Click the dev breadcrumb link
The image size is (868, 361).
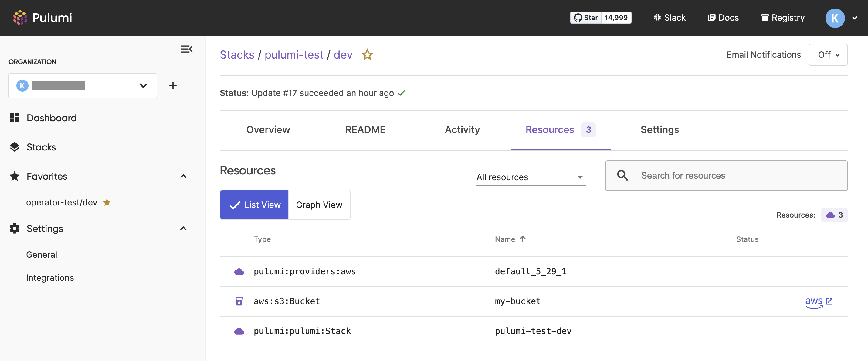pos(343,55)
